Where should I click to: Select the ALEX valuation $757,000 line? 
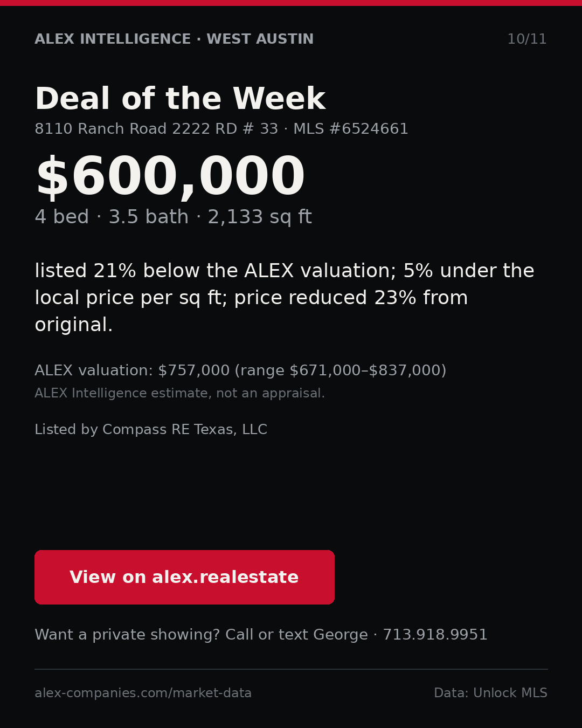click(x=240, y=370)
